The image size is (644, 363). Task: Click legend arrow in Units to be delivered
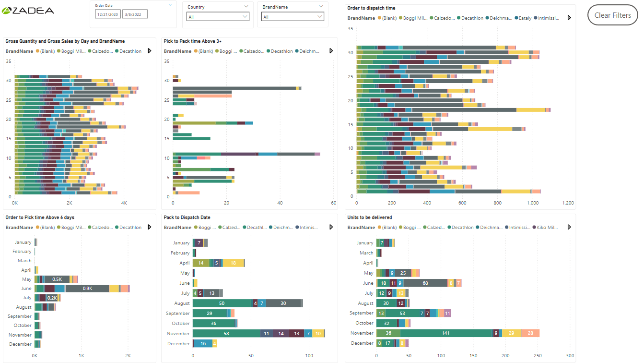coord(569,228)
